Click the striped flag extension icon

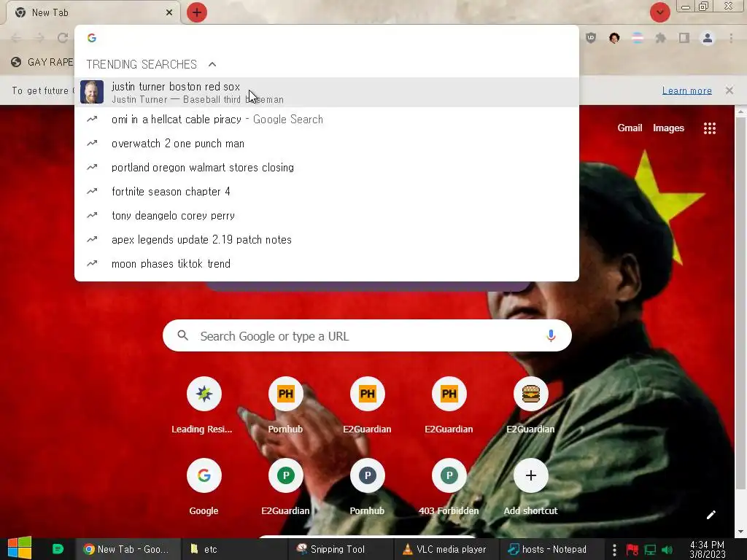point(638,38)
